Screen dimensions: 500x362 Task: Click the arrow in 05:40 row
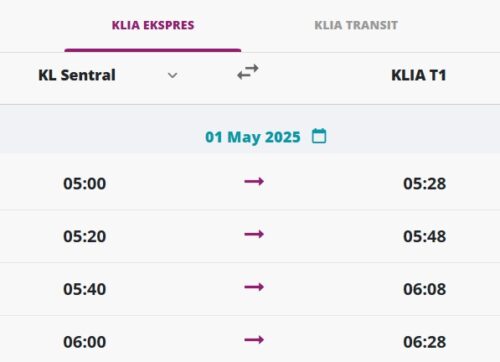(x=254, y=287)
